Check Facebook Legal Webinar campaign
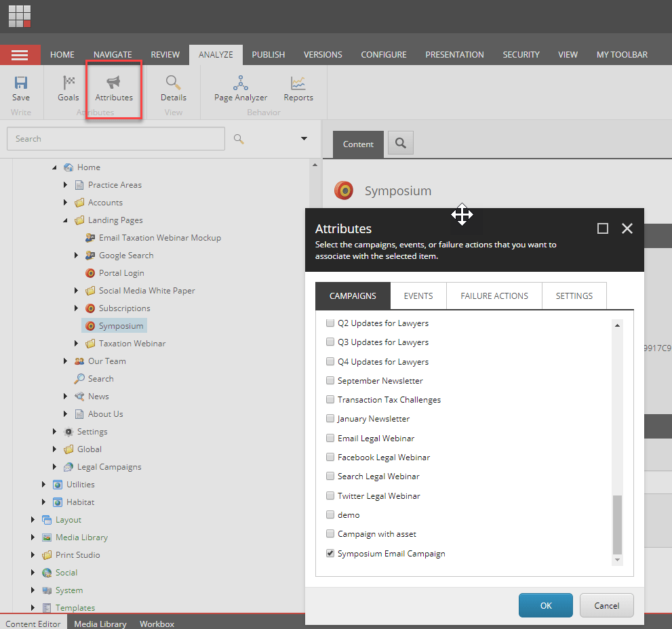The height and width of the screenshot is (629, 672). tap(330, 457)
